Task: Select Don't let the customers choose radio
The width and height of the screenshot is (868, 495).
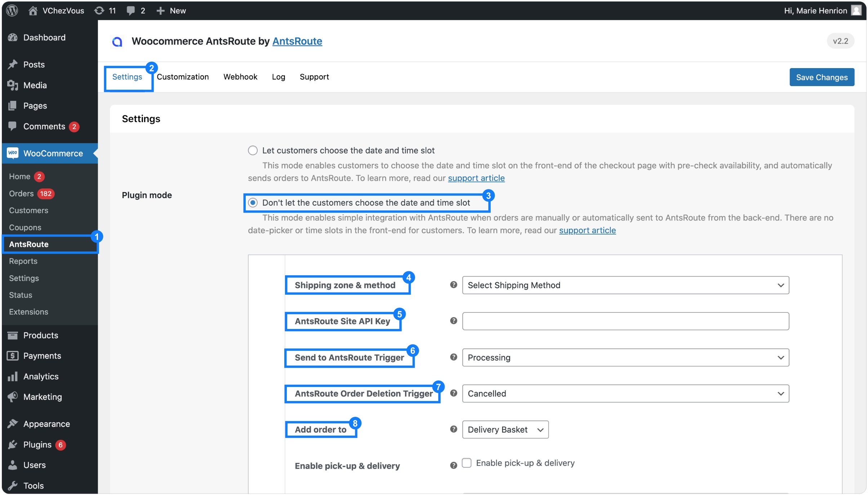Action: (253, 202)
